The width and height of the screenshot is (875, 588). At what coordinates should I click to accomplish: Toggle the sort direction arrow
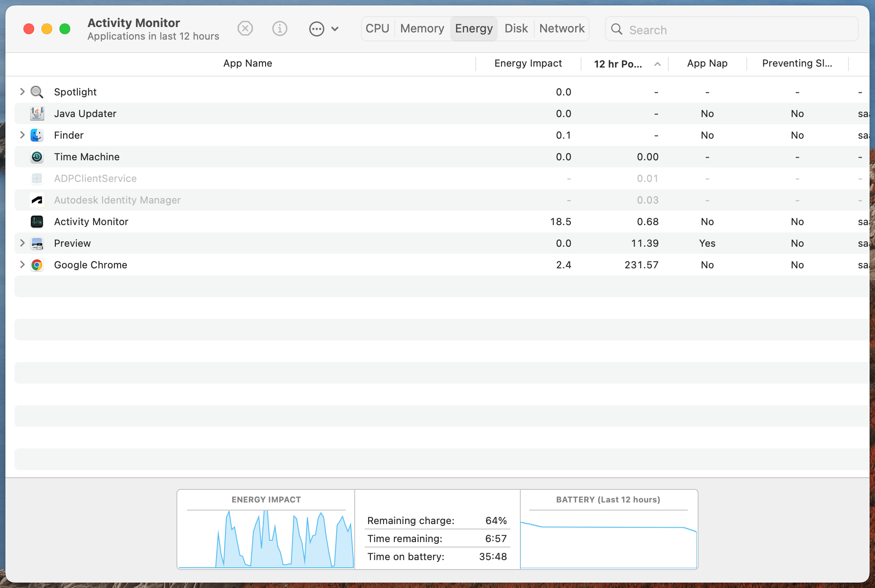click(x=658, y=64)
